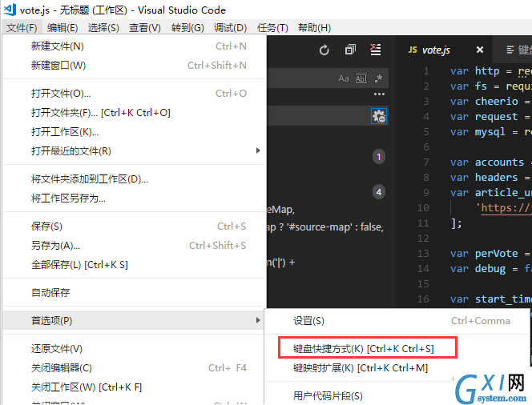Choose 新建文件(N) from File menu
The height and width of the screenshot is (405, 532).
coord(135,46)
